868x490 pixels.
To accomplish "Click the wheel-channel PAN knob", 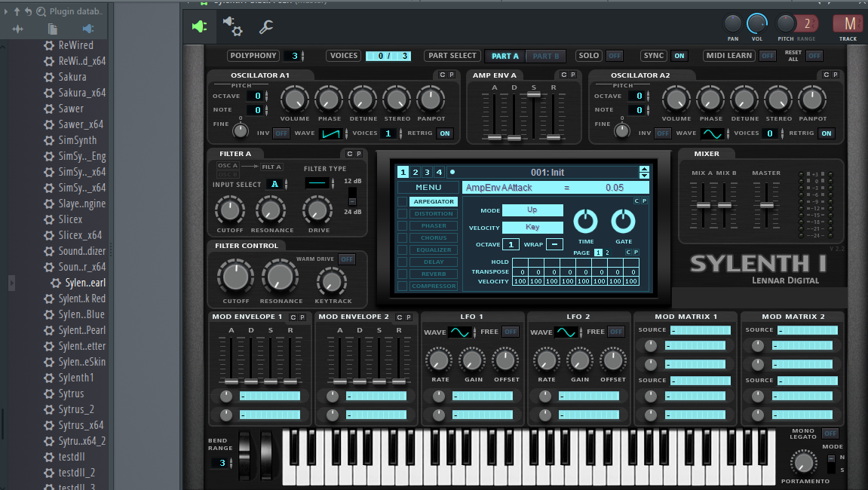I will [x=733, y=23].
